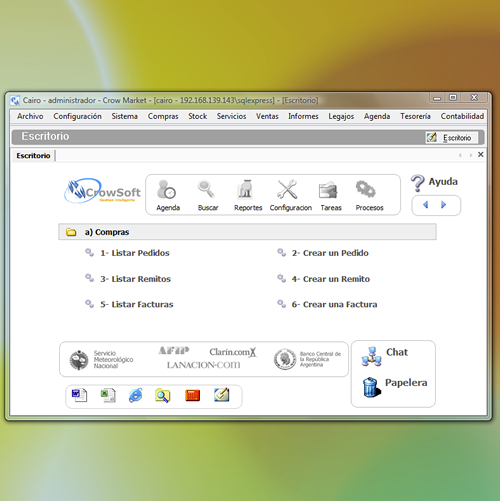Click the left blue navigation arrow
Viewport: 500px width, 501px height.
(425, 205)
